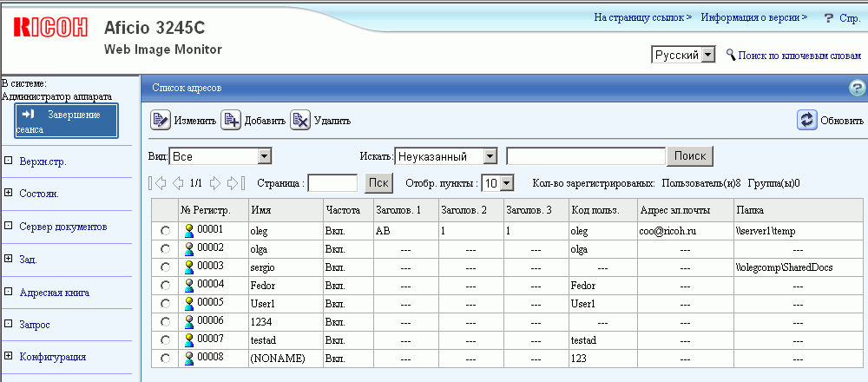Click the Edit (Изменить) pencil icon
The height and width of the screenshot is (382, 868).
pos(161,121)
